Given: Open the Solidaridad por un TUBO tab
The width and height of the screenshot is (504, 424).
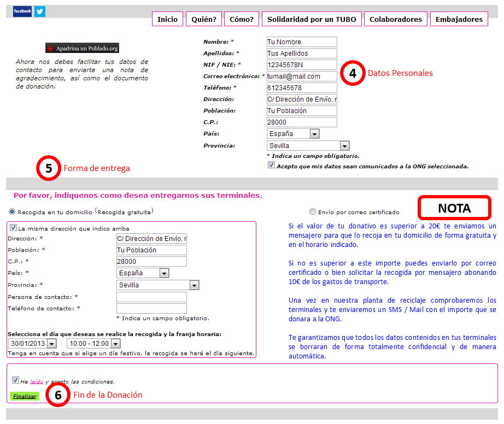Looking at the screenshot, I should [x=312, y=19].
